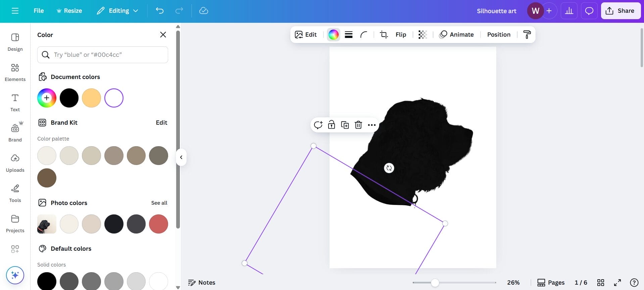Open the Elements sidebar tab

[15, 73]
